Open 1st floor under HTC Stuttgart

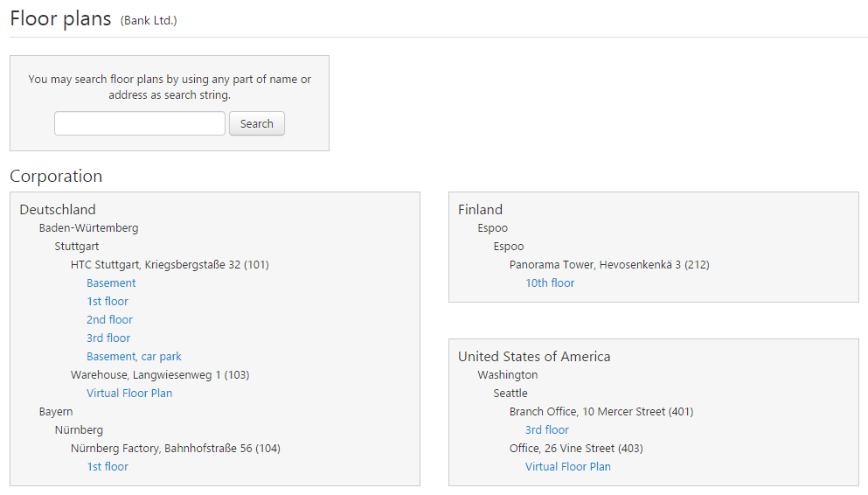(x=107, y=301)
